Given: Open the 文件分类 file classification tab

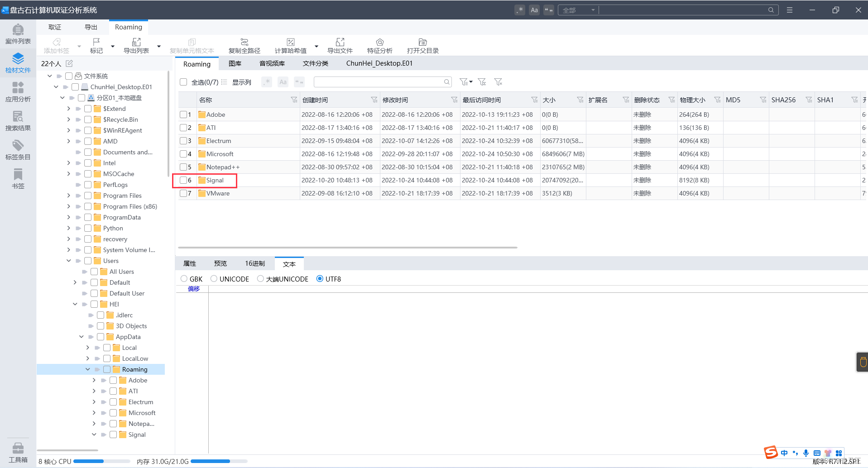Looking at the screenshot, I should tap(316, 63).
